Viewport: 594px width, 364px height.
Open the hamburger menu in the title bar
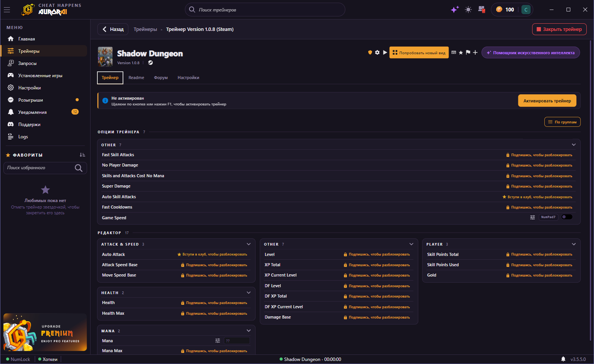click(7, 10)
